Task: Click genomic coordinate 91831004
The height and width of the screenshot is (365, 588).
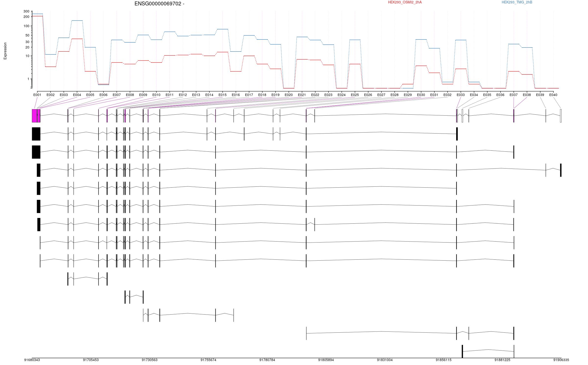Action: (x=385, y=360)
